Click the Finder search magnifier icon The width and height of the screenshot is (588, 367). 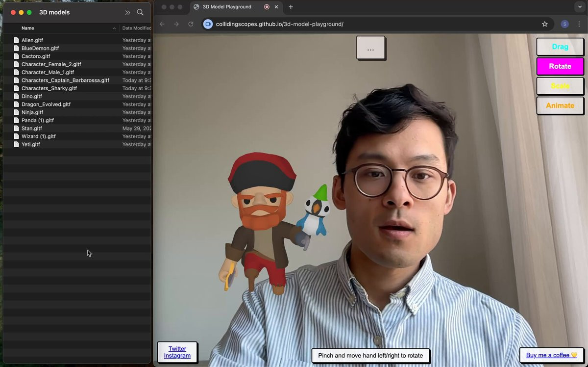(140, 12)
